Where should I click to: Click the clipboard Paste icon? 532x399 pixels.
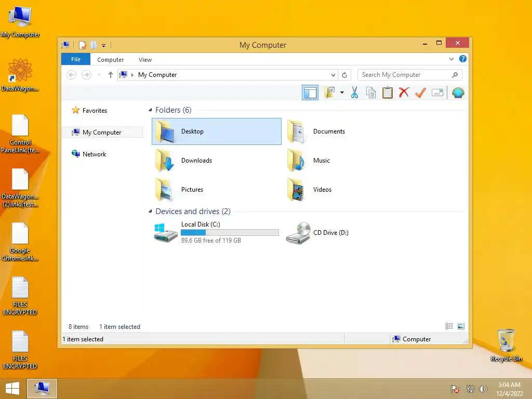click(387, 92)
